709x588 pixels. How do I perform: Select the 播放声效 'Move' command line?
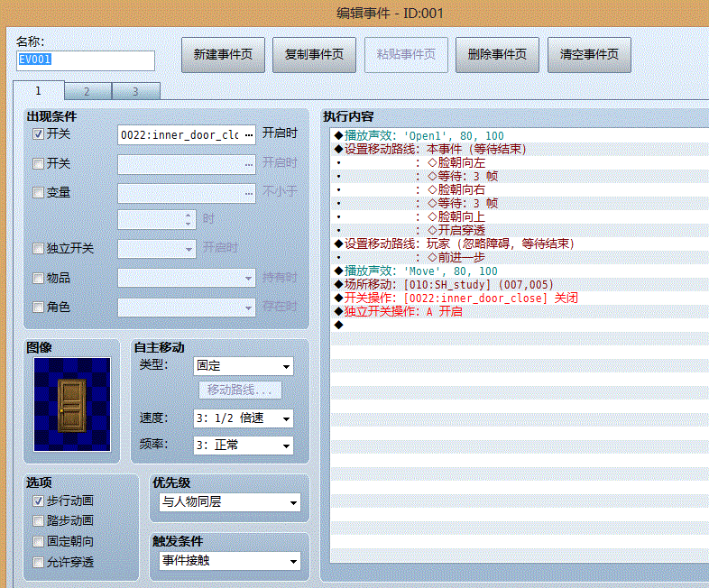(x=520, y=271)
